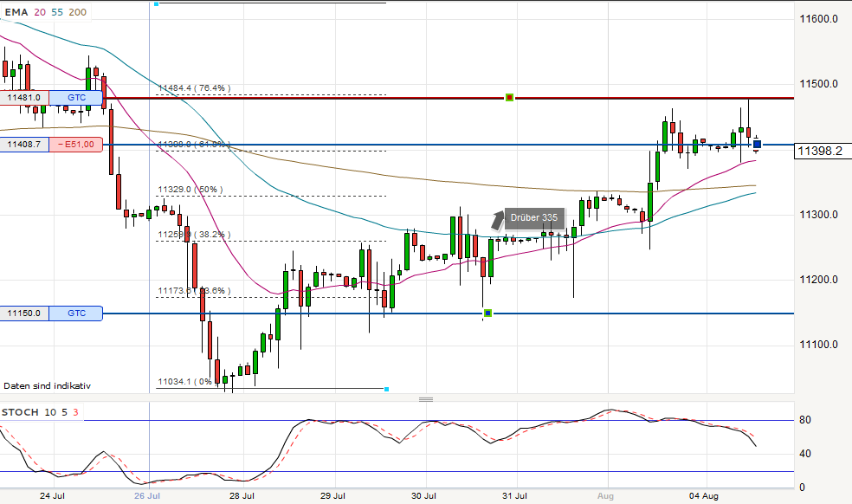The image size is (852, 504).
Task: Click the GTC tag on the 11150.0 order
Action: [x=76, y=313]
